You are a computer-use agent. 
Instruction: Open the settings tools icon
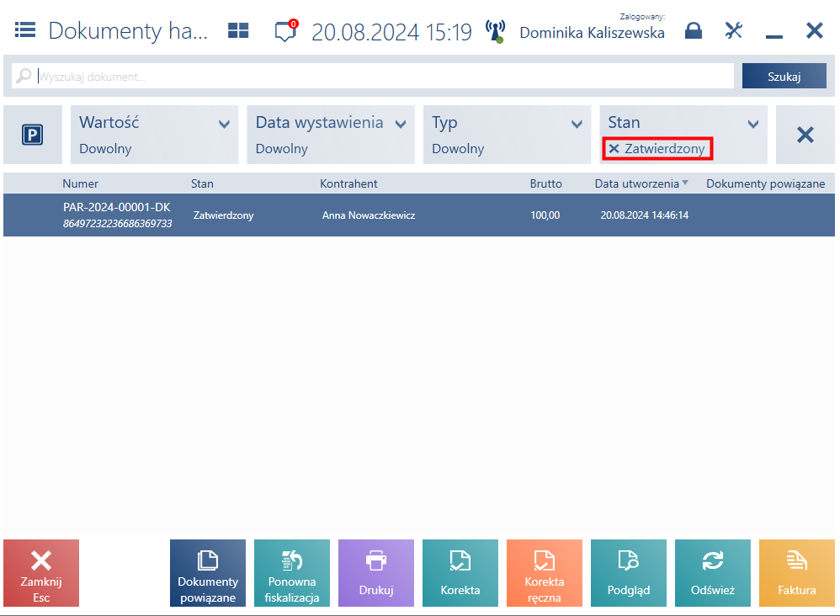point(733,30)
